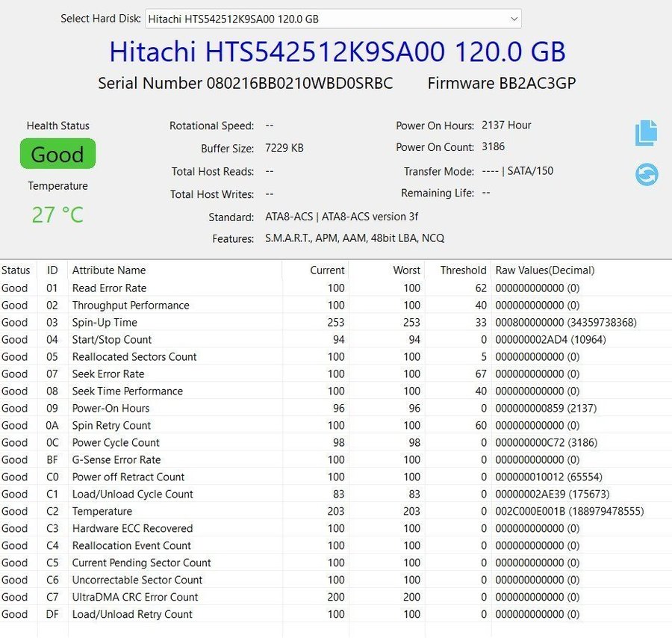This screenshot has width=672, height=638.
Task: Click the Raw Values(Decimal) column header
Action: [544, 270]
